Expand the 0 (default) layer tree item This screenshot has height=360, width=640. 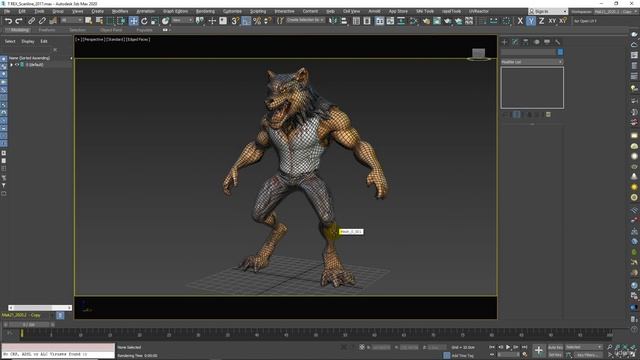tap(11, 64)
